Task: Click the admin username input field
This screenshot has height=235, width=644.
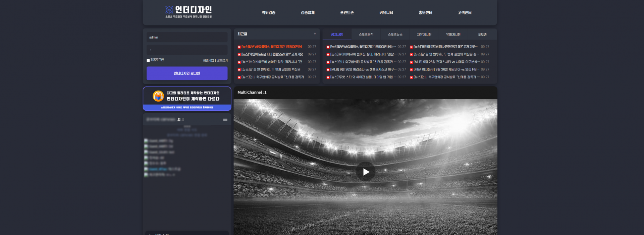Action: tap(187, 37)
